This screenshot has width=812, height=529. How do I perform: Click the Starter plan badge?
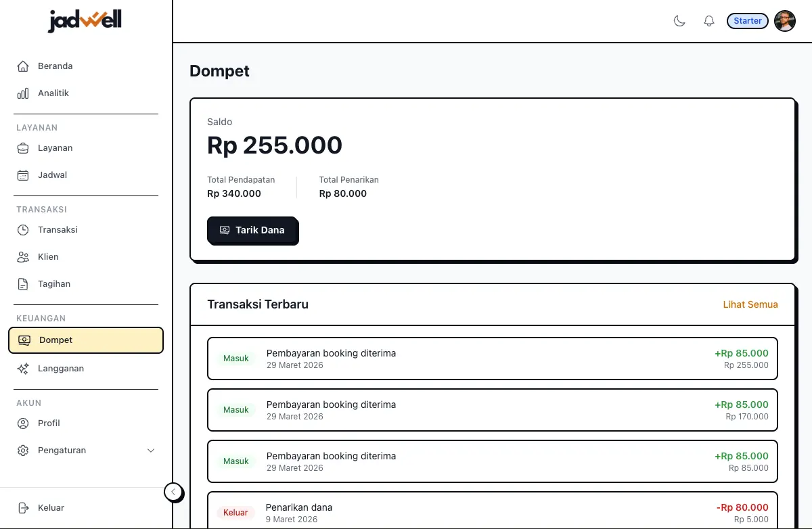(748, 21)
